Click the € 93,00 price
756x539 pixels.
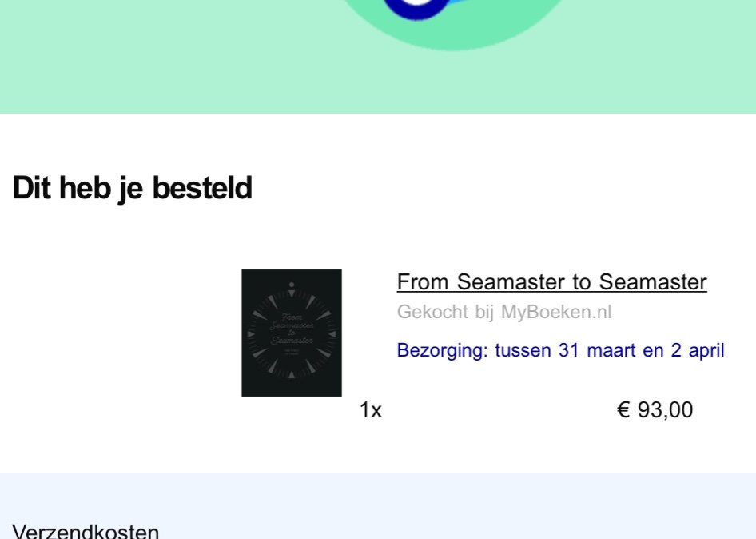tap(655, 410)
